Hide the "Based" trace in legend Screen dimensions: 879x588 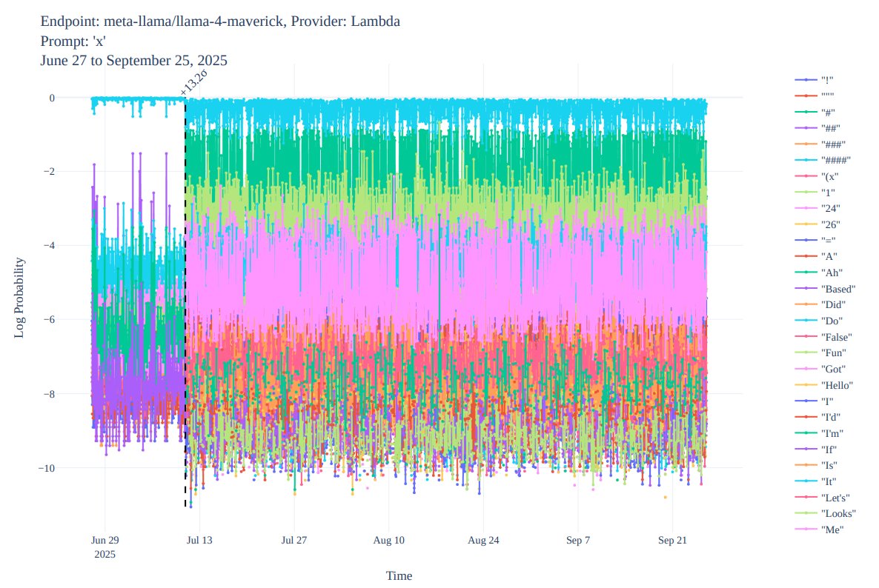click(825, 289)
